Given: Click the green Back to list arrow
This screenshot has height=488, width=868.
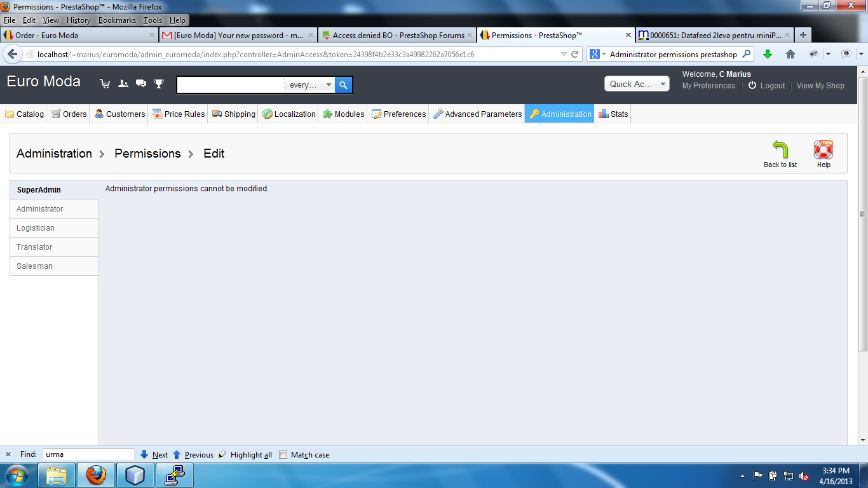Looking at the screenshot, I should 780,150.
